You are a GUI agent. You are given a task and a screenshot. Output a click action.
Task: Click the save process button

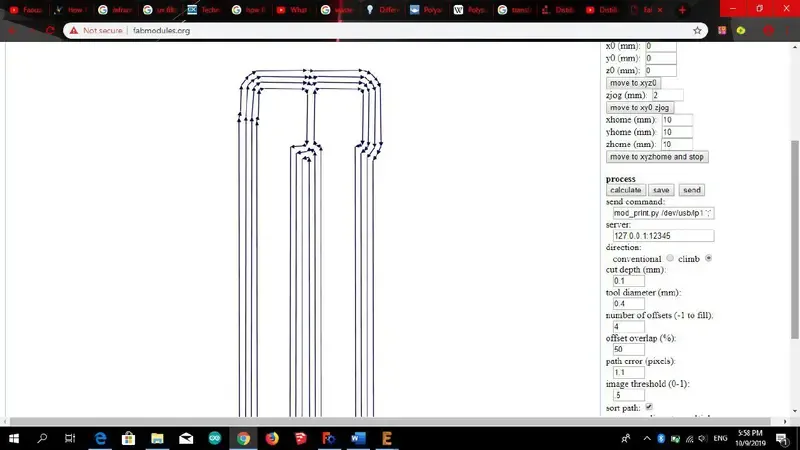661,190
